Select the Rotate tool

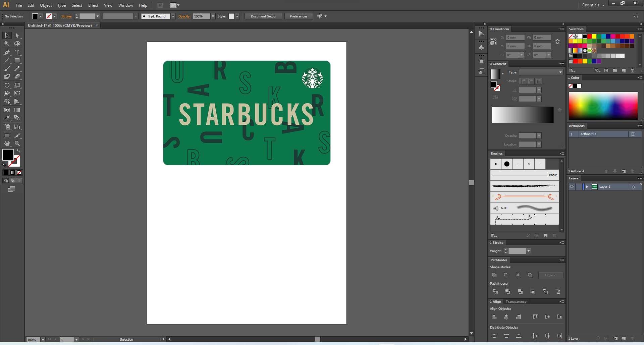[x=7, y=85]
